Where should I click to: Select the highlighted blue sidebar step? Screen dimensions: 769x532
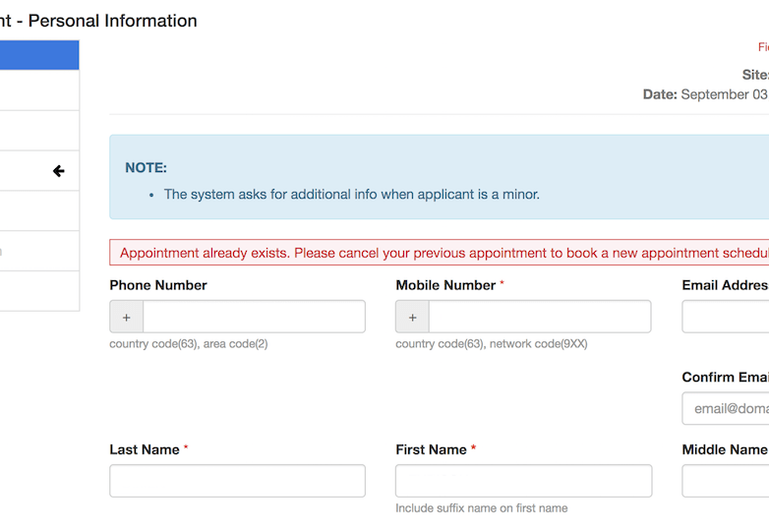coord(38,55)
